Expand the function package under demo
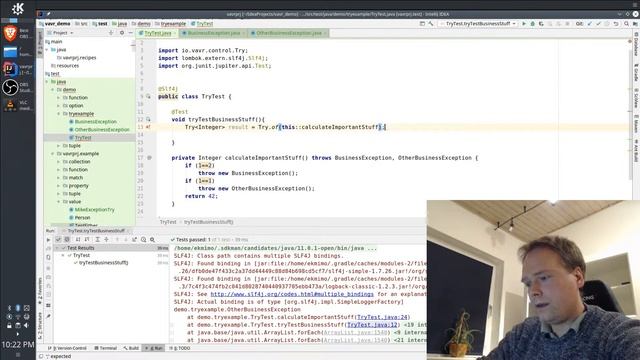 click(x=59, y=98)
